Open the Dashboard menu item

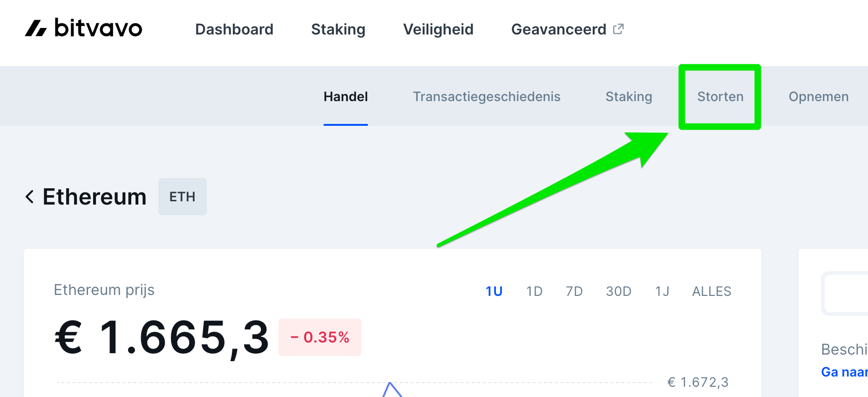coord(234,29)
